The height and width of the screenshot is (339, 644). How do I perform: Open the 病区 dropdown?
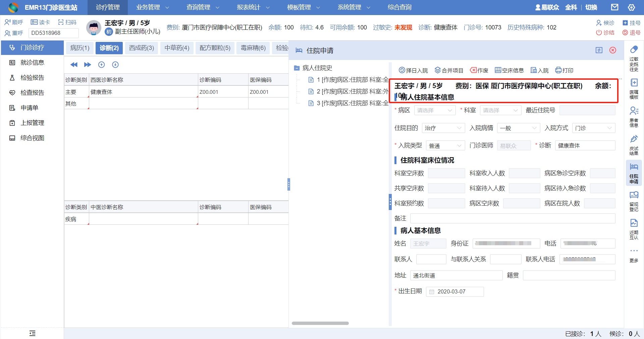[435, 110]
